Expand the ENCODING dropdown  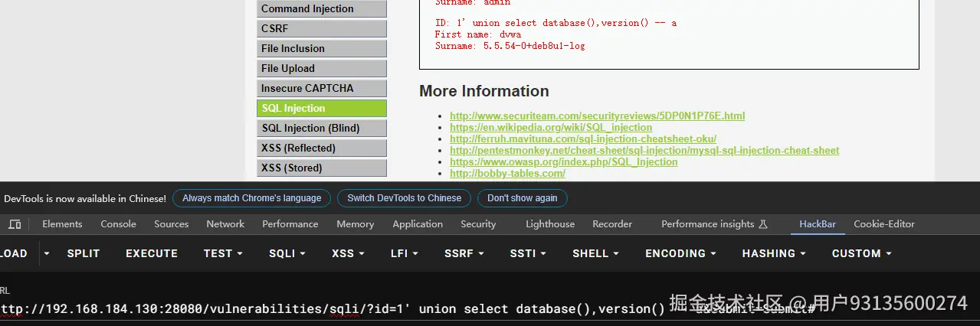[680, 253]
